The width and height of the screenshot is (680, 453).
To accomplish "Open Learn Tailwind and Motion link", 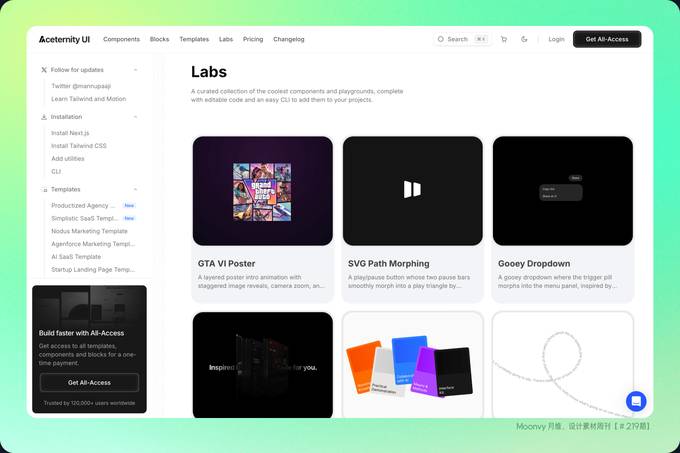I will click(88, 99).
